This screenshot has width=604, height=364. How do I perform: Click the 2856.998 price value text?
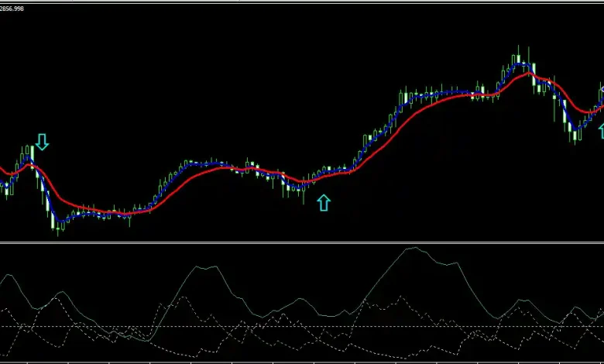coord(12,9)
